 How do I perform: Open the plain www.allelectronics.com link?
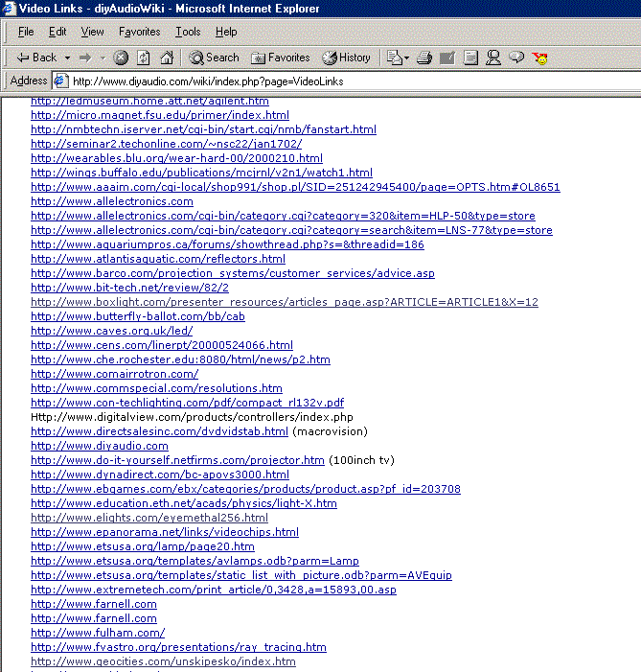click(x=112, y=201)
